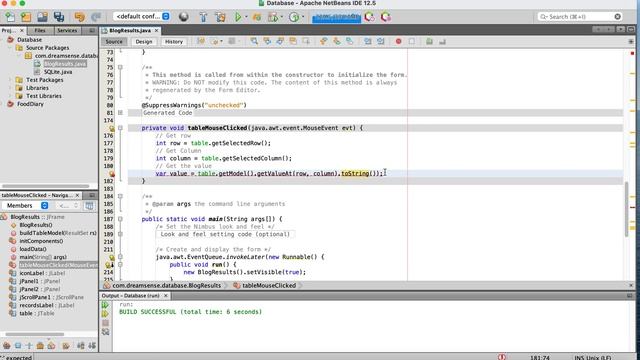Collapse the main method fold

point(120,219)
